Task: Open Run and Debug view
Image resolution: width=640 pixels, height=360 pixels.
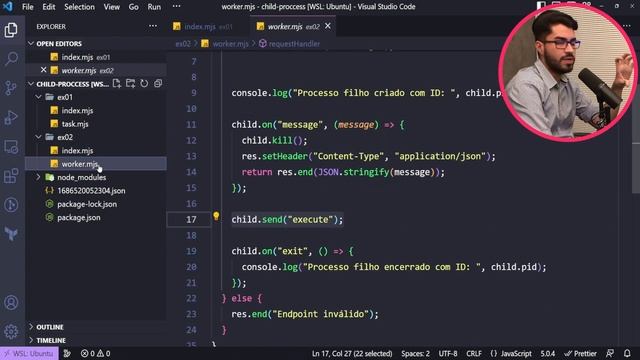Action: pyautogui.click(x=11, y=117)
